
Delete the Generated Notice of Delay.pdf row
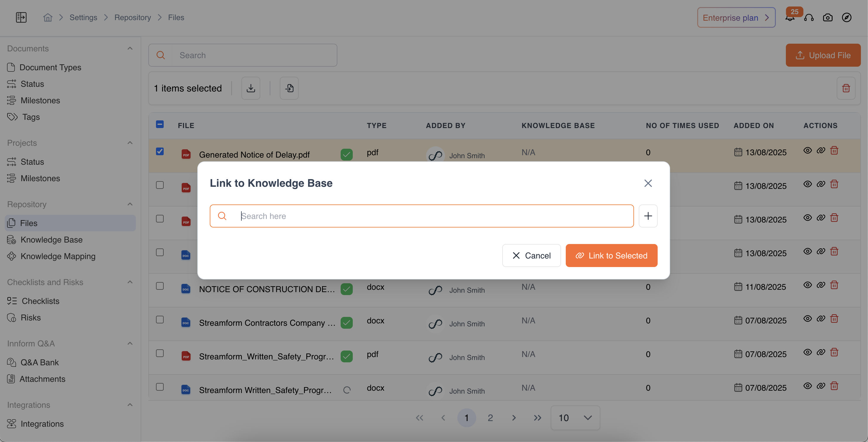(834, 150)
